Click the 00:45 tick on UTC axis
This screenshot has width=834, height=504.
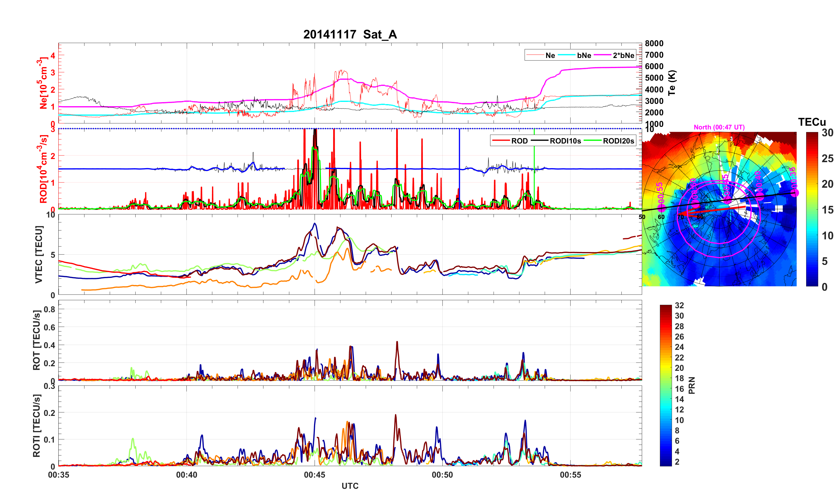[x=315, y=474]
